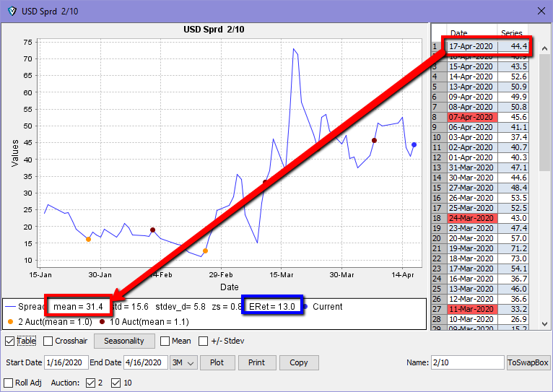Select the 20-Mar-2020 date cell
Image resolution: width=553 pixels, height=392 pixels.
coord(472,238)
